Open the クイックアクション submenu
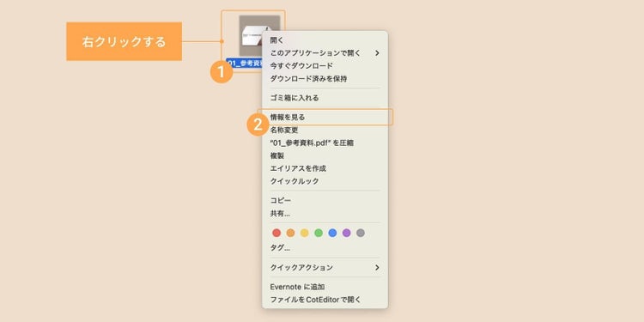The width and height of the screenshot is (644, 322). [x=325, y=267]
